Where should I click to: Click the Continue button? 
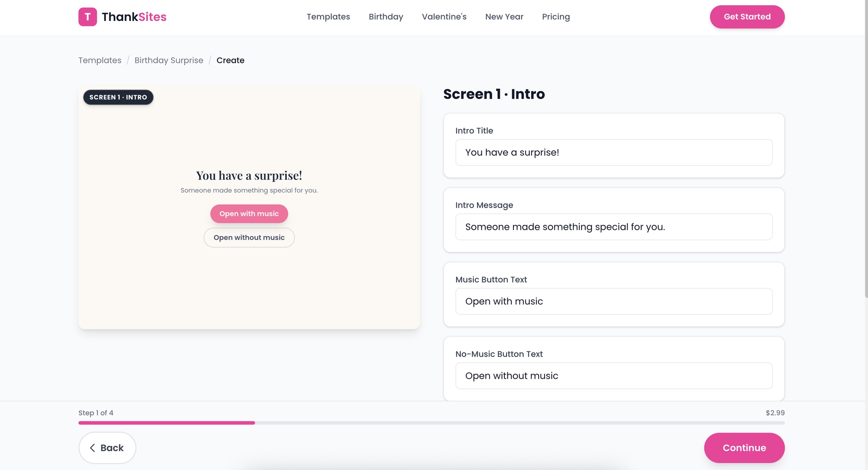click(744, 448)
